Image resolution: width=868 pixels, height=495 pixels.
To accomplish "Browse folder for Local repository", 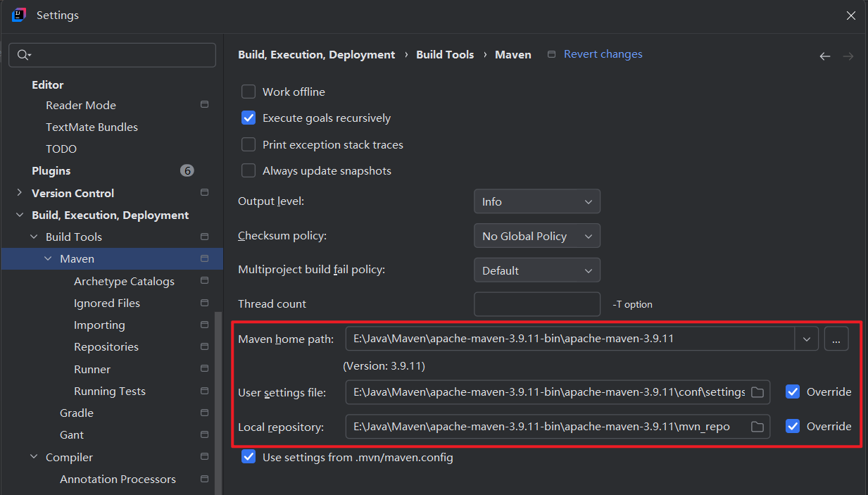I will (757, 426).
